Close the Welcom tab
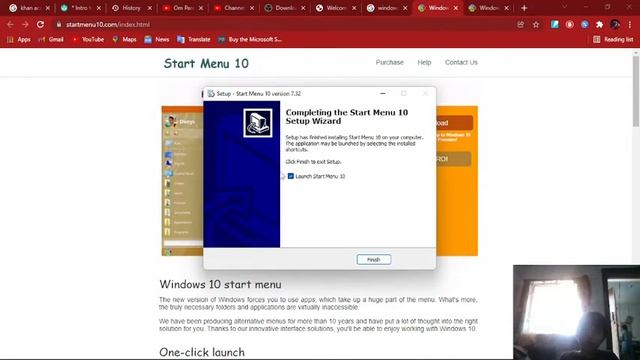The width and height of the screenshot is (640, 360). pos(354,8)
